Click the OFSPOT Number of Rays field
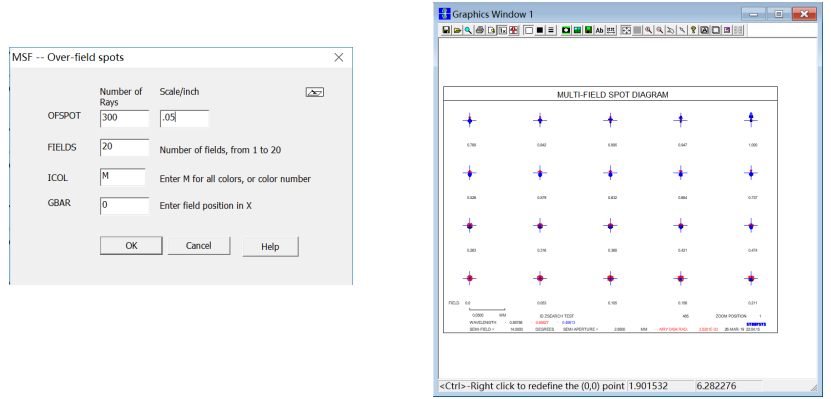 click(125, 118)
